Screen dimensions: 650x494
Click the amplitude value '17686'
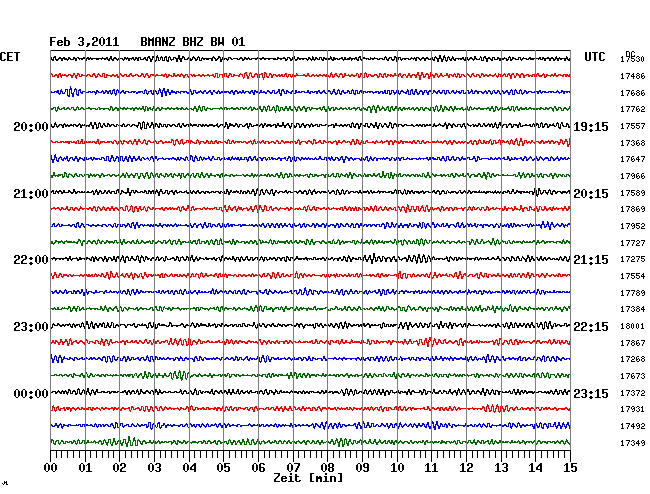(x=633, y=93)
